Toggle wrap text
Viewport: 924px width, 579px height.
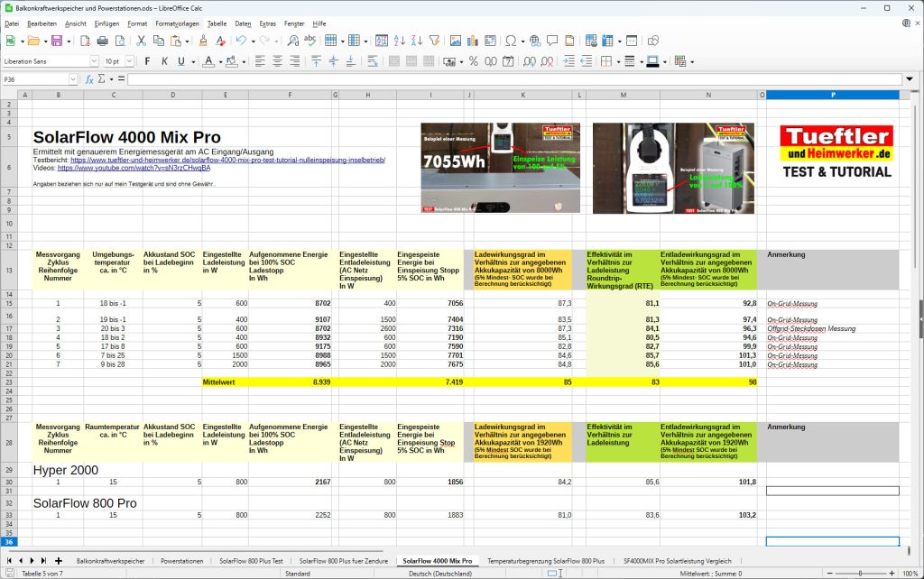373,61
